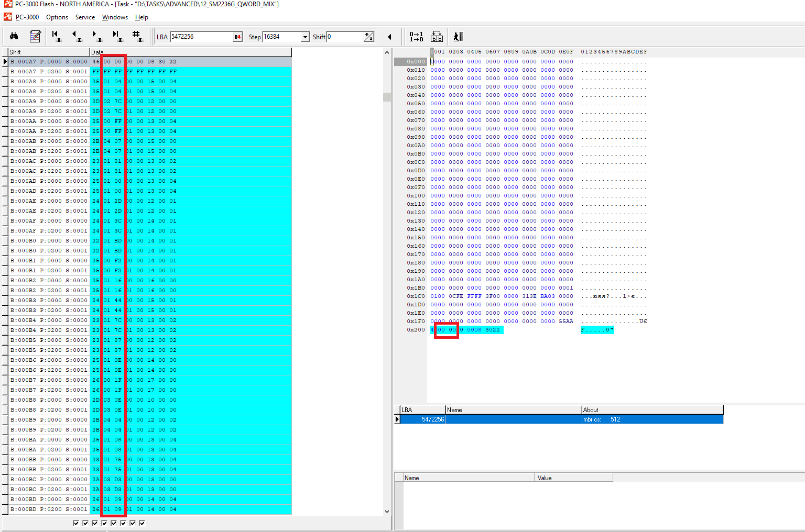
Task: Select row B:000BA P:0200 S:0001
Action: coord(150,449)
